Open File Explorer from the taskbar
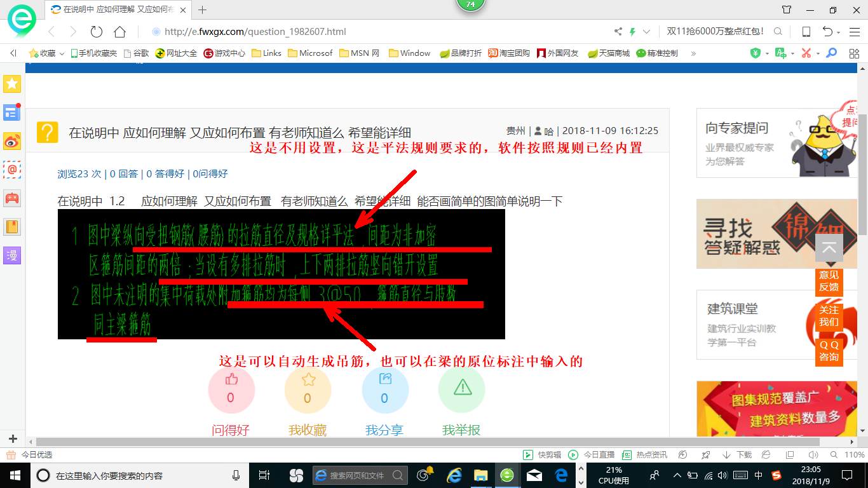Image resolution: width=868 pixels, height=488 pixels. click(x=481, y=475)
